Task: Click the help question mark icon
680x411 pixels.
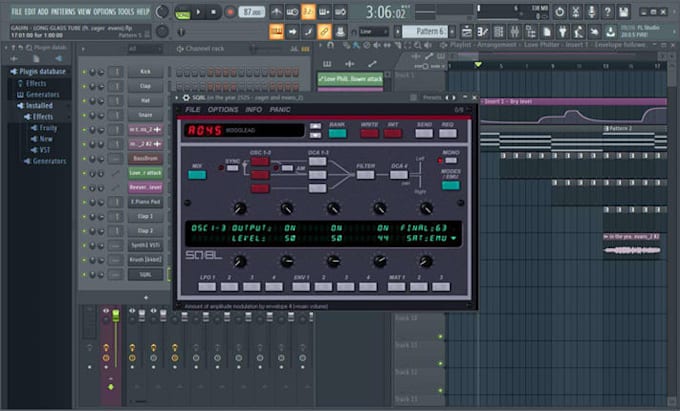Action: pos(608,12)
